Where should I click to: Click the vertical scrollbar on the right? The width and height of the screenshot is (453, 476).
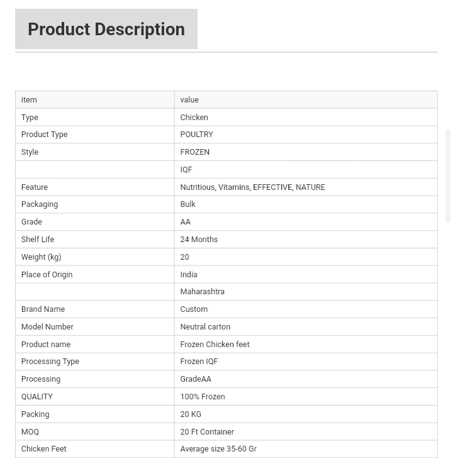tap(447, 176)
